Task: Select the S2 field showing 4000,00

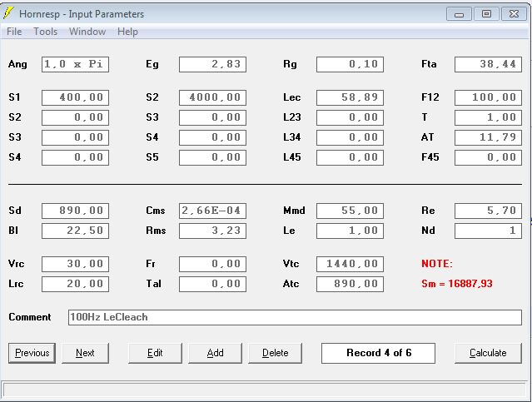Action: pyautogui.click(x=213, y=97)
